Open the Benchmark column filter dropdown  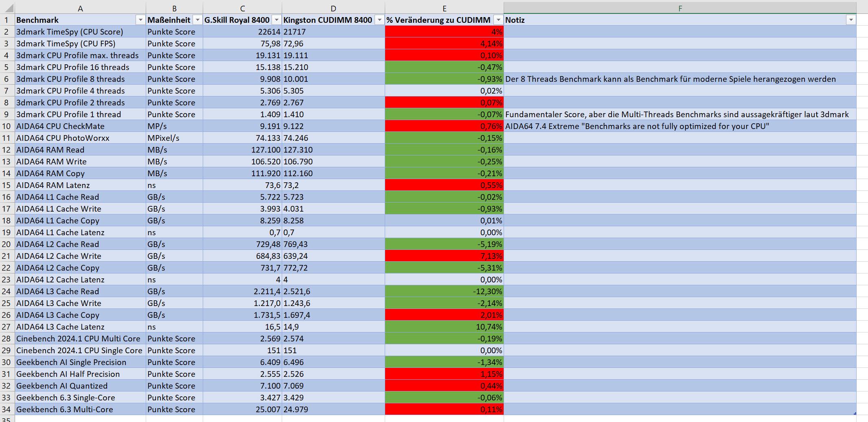(x=140, y=20)
